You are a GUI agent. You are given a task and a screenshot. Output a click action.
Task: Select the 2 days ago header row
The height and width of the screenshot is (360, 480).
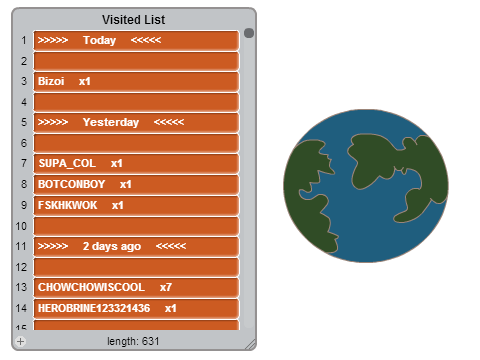pyautogui.click(x=136, y=246)
